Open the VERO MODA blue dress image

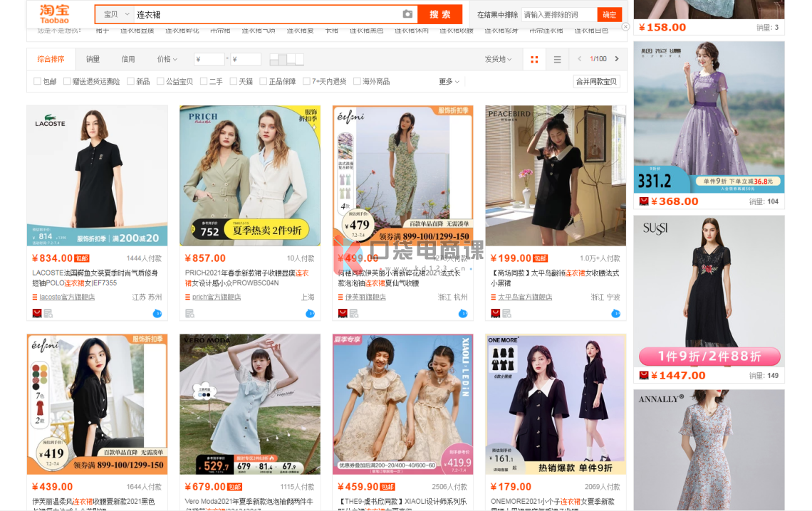click(250, 404)
